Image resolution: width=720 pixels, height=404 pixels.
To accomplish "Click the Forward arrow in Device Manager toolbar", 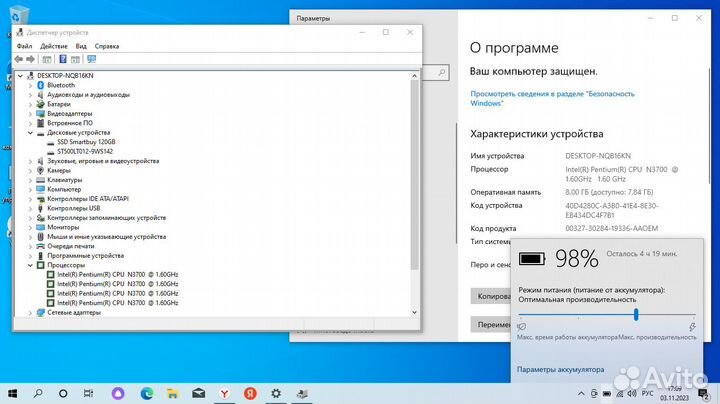I will coord(30,59).
